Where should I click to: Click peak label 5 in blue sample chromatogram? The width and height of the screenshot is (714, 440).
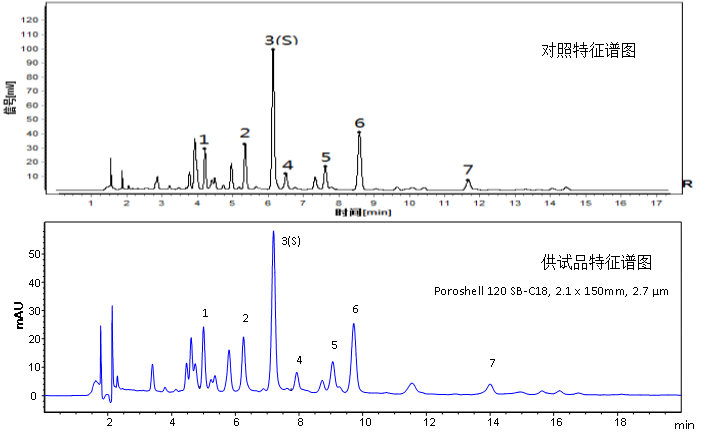coord(334,345)
